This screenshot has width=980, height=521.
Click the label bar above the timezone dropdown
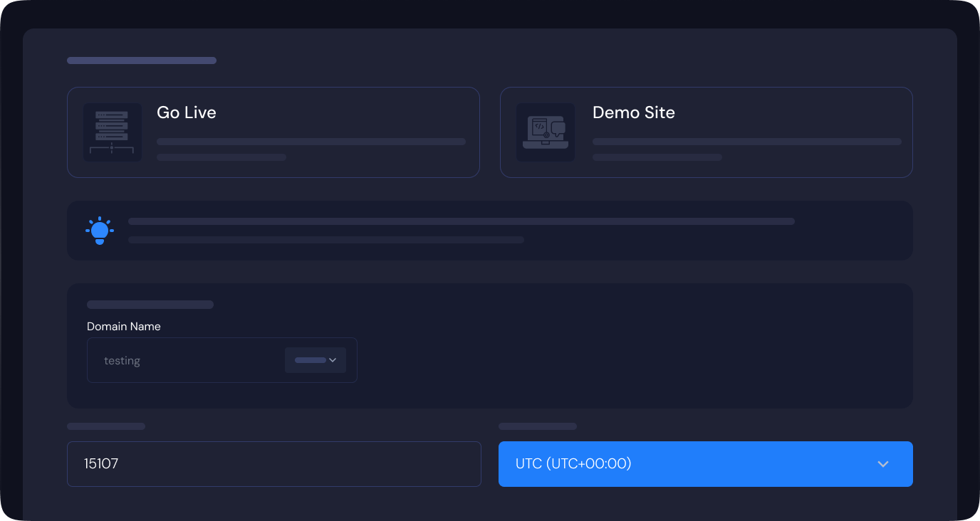538,426
